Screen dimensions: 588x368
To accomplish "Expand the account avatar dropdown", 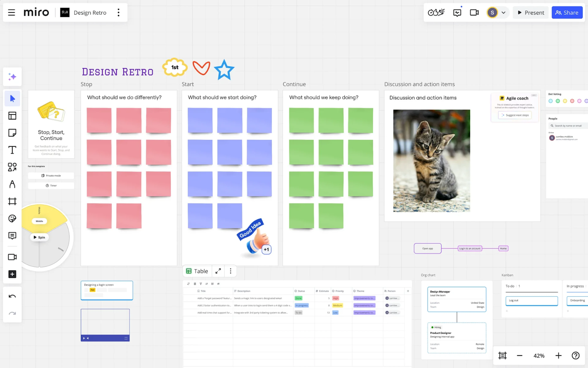I will (x=504, y=12).
